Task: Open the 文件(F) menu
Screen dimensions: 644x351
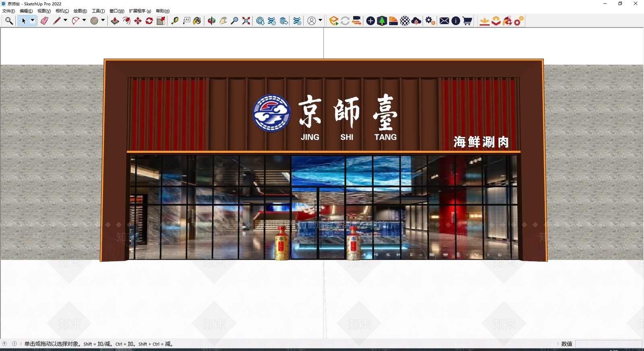Action: tap(8, 11)
